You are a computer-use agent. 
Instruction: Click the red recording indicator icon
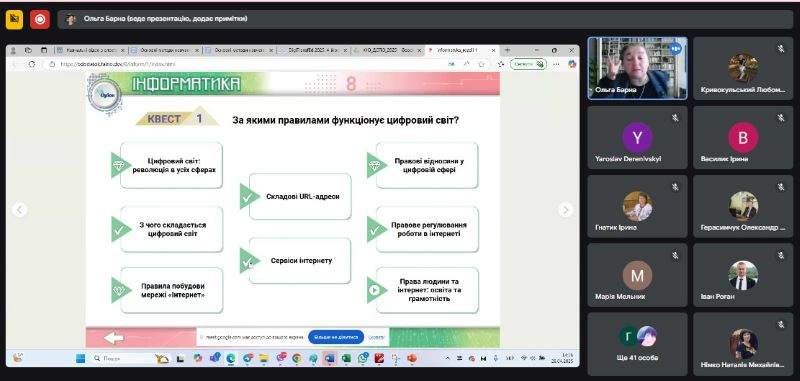[x=40, y=20]
